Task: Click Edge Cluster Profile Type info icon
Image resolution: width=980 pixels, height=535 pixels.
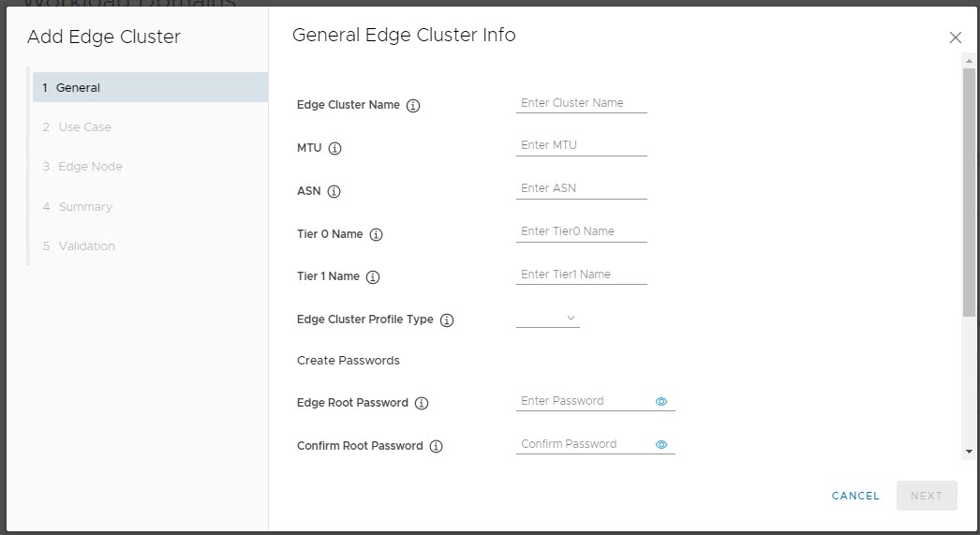Action: (447, 320)
